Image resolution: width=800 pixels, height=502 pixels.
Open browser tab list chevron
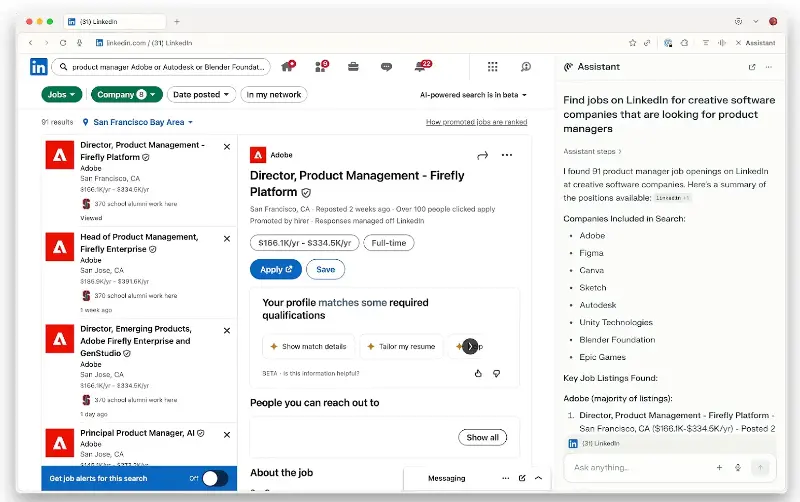click(756, 21)
